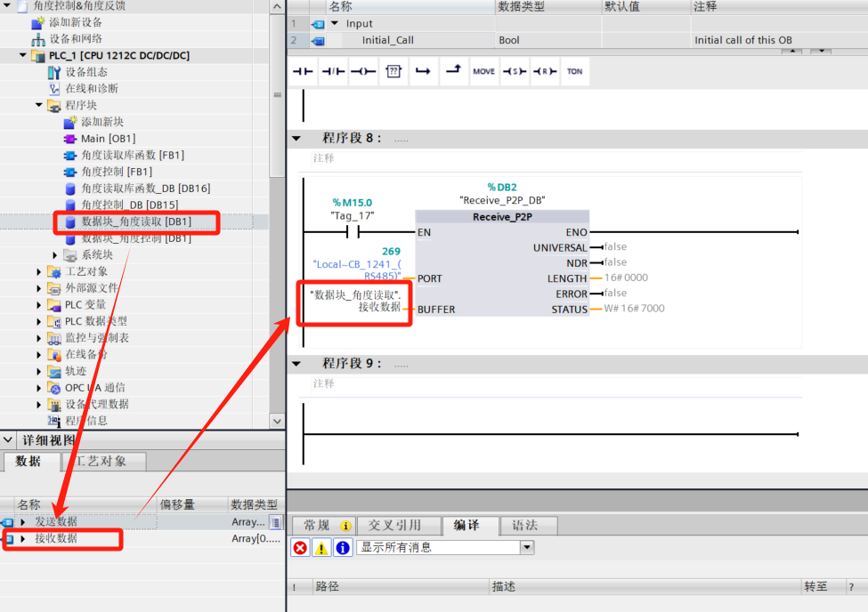The width and height of the screenshot is (868, 612).
Task: Add a TON timer instruction
Action: pyautogui.click(x=574, y=71)
